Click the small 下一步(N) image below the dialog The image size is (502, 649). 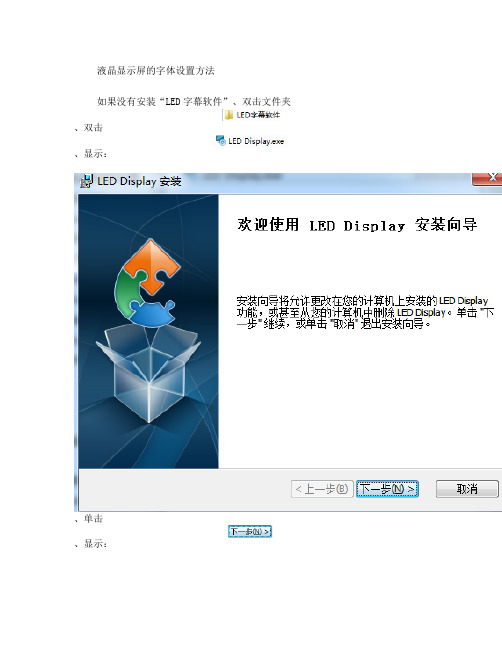click(250, 531)
